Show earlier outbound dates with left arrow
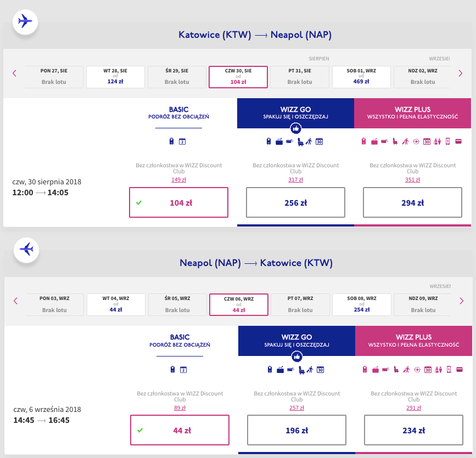Screen dimensions: 476x458 tap(14, 73)
